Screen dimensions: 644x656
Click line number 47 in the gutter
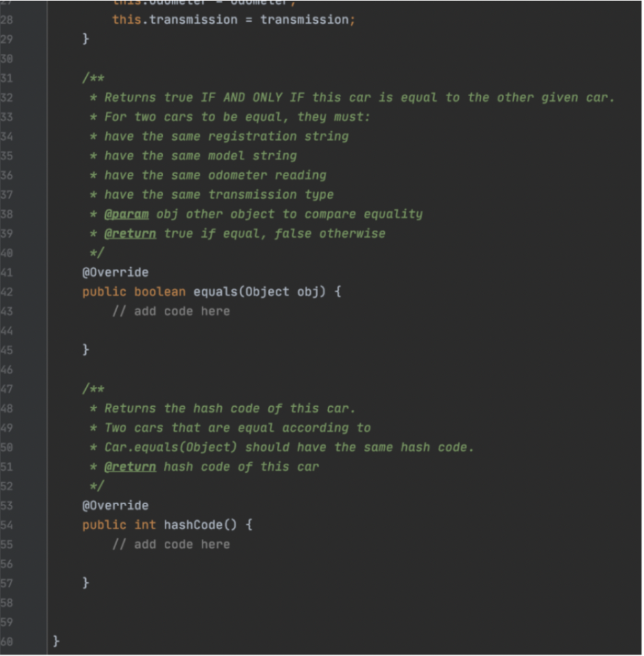pos(6,390)
